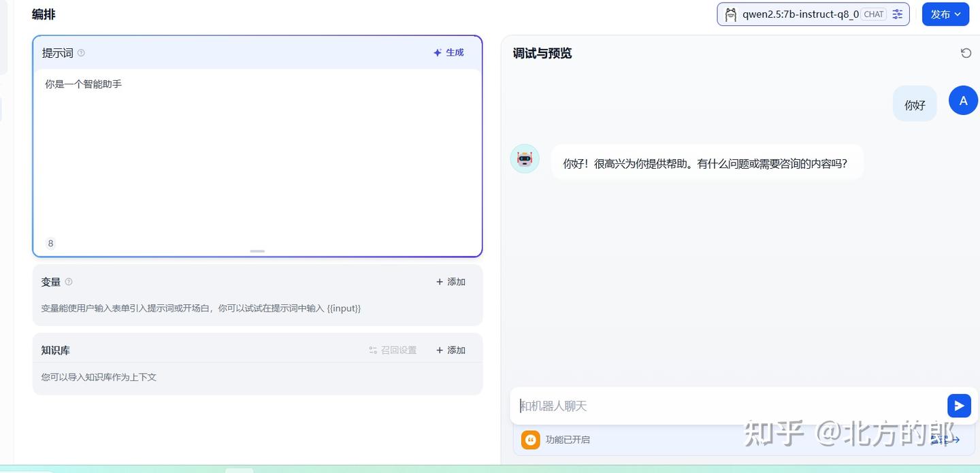Reset the debug conversation with the refresh icon
Screen dimensions: 980x473
click(966, 52)
